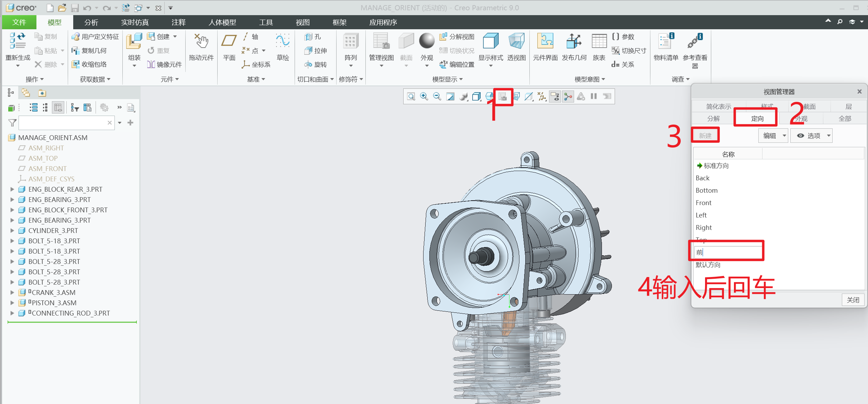Expand the CRANK_3.ASM tree node
This screenshot has height=404, width=868.
[12, 293]
